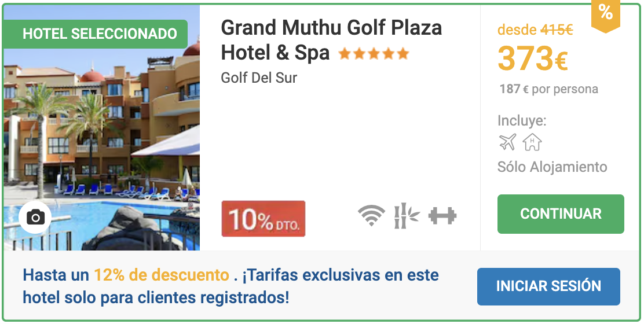Click the gym dumbbell amenity icon
This screenshot has height=324, width=644.
tap(442, 216)
